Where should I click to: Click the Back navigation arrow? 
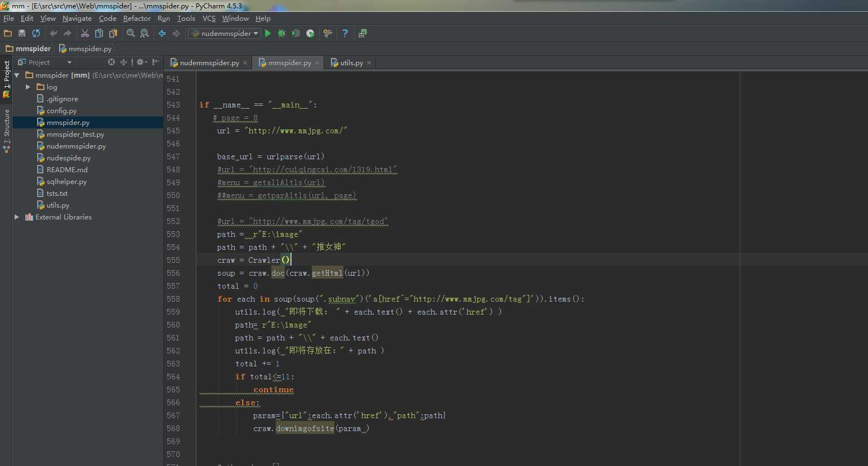[x=162, y=33]
